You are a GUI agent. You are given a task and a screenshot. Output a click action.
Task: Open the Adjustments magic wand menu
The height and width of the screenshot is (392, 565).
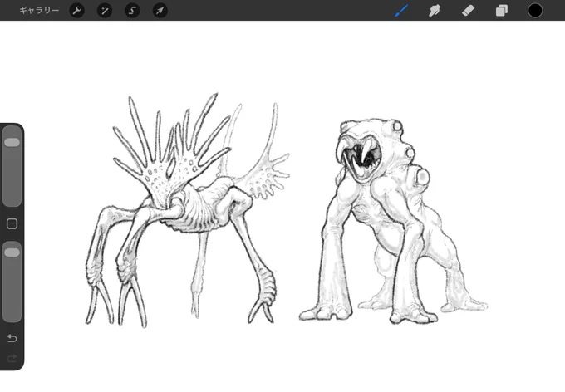coord(105,11)
